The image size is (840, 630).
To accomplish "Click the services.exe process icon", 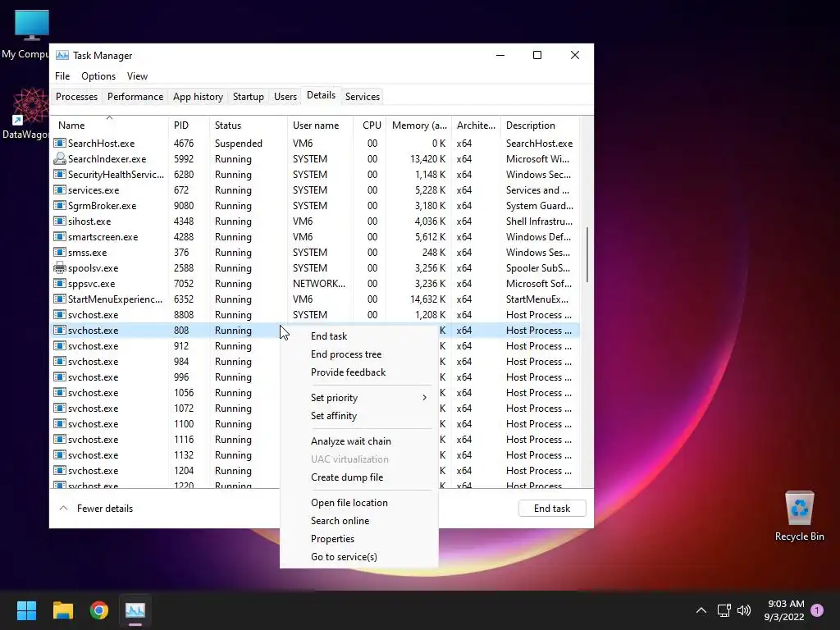I will 59,190.
